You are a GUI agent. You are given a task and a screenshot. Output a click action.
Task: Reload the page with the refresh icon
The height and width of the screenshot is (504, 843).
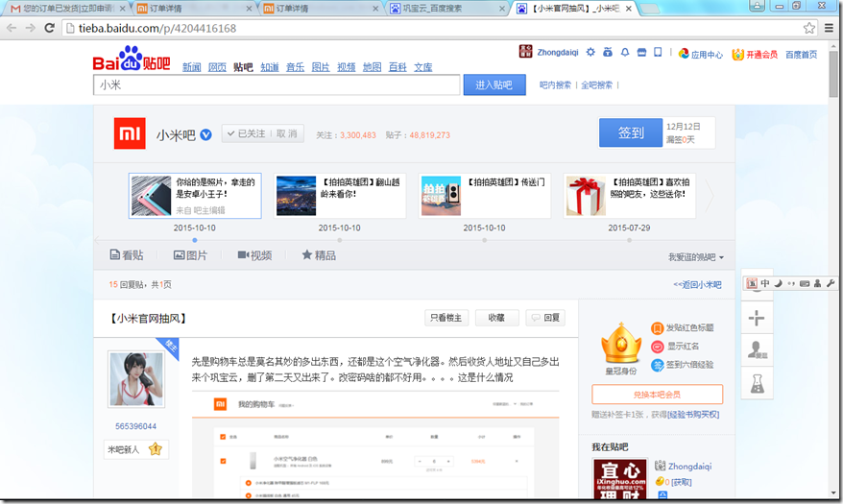click(x=50, y=28)
